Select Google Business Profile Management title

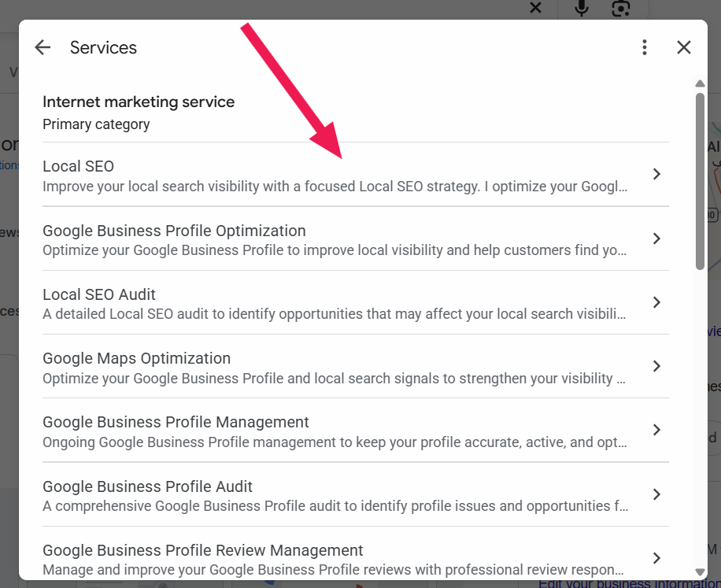tap(176, 423)
